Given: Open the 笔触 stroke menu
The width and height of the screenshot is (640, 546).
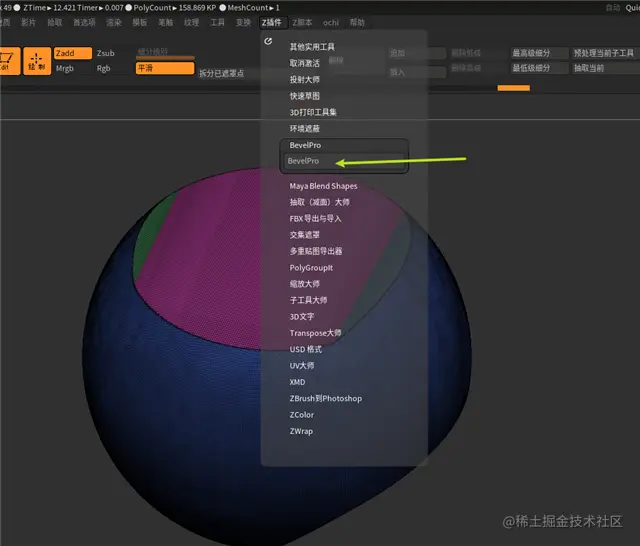Looking at the screenshot, I should point(165,22).
